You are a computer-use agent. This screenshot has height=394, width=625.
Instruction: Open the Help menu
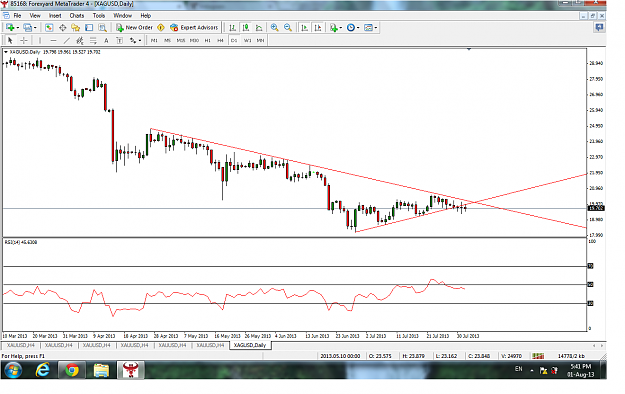145,16
